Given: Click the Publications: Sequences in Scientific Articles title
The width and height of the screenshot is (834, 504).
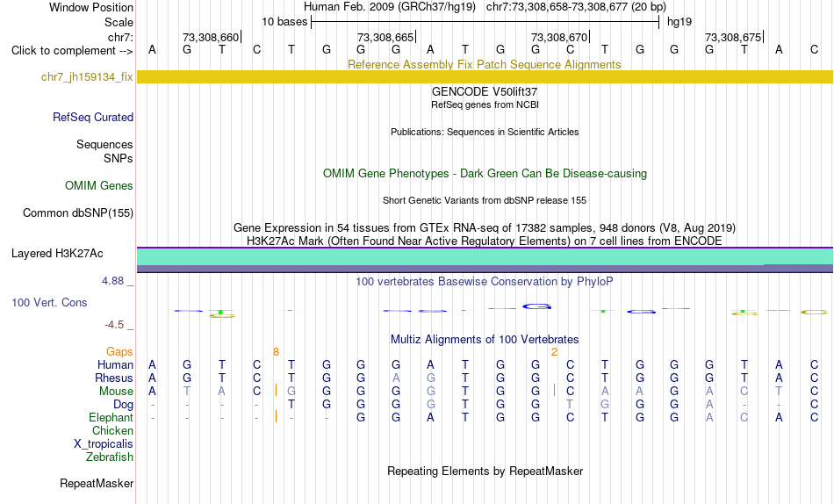Looking at the screenshot, I should coord(485,132).
